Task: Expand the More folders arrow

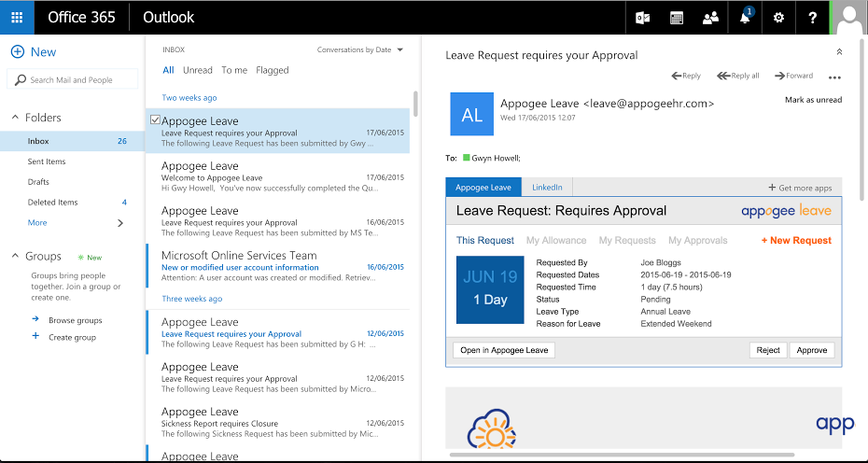Action: [x=119, y=223]
